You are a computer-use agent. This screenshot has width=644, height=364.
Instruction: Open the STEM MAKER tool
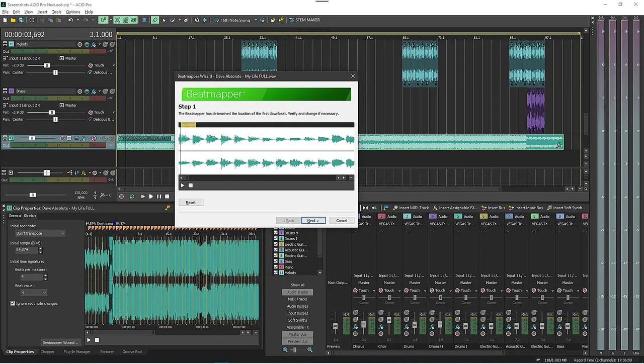[x=304, y=20]
